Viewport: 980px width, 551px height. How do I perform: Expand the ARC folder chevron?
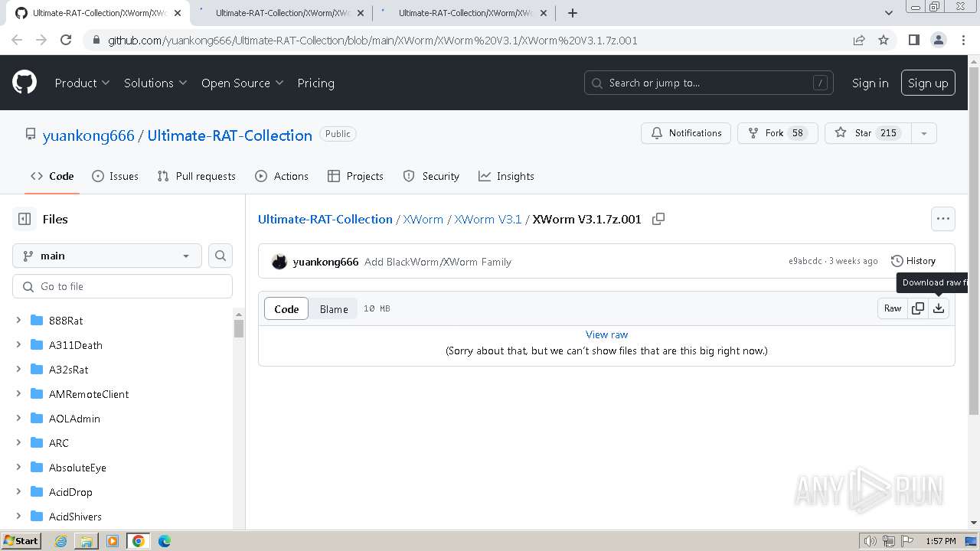pyautogui.click(x=18, y=443)
